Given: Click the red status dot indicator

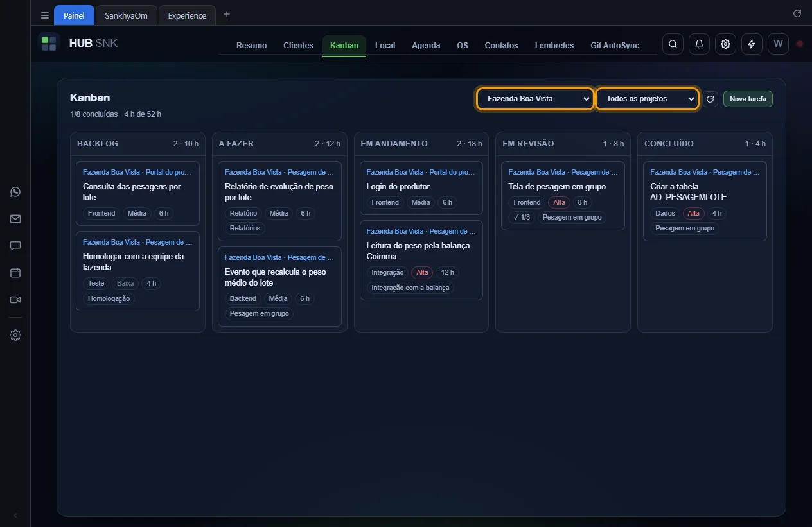Looking at the screenshot, I should [800, 44].
